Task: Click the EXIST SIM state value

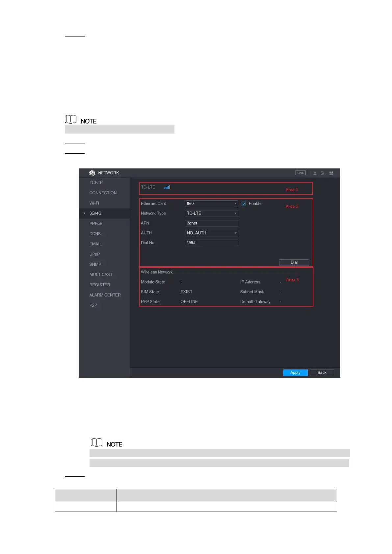Action: click(186, 292)
